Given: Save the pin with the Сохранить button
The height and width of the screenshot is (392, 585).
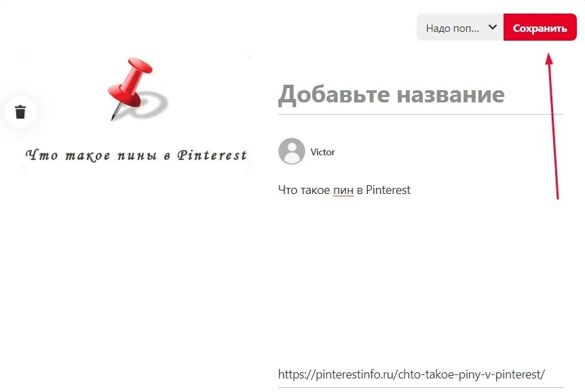Looking at the screenshot, I should (x=540, y=27).
